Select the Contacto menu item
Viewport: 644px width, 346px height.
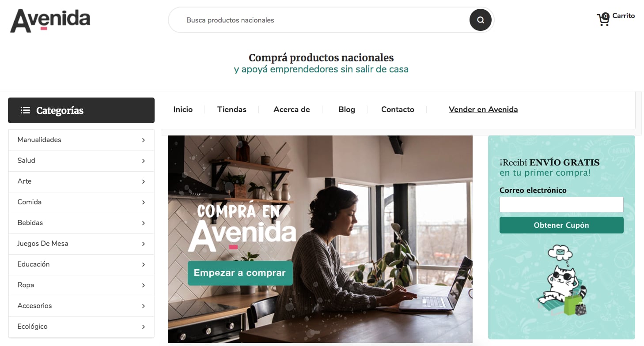point(398,109)
